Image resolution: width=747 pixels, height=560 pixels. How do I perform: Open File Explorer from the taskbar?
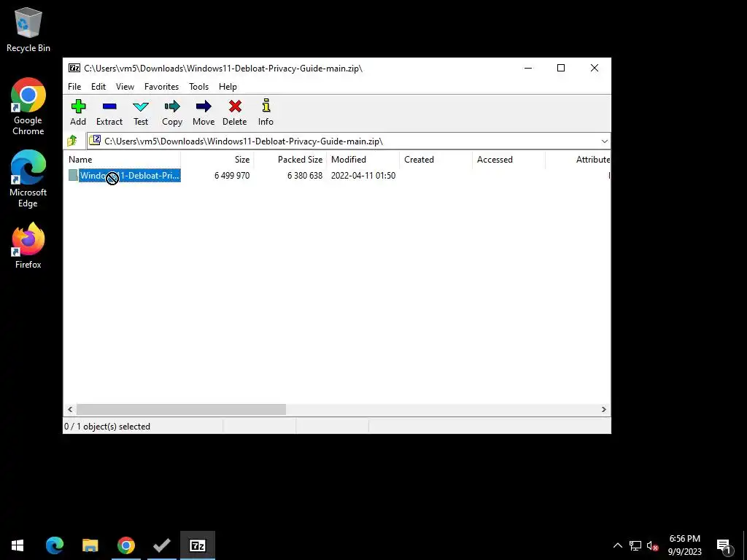[90, 545]
